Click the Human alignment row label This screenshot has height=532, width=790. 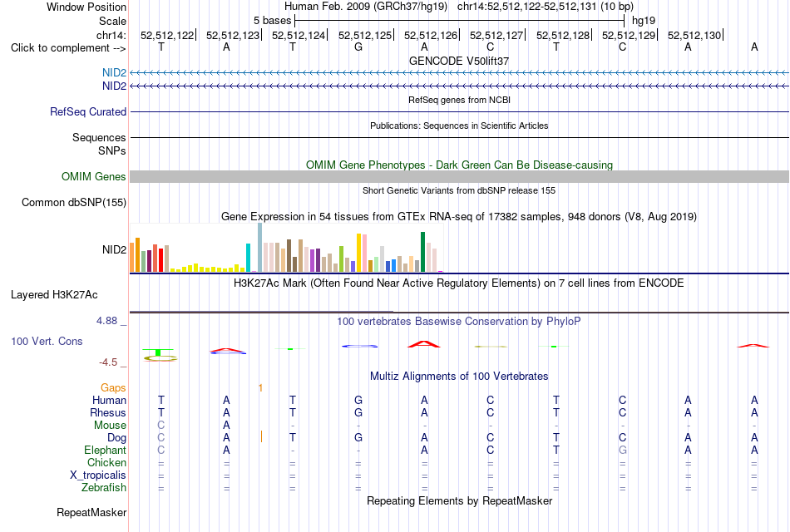pyautogui.click(x=109, y=400)
